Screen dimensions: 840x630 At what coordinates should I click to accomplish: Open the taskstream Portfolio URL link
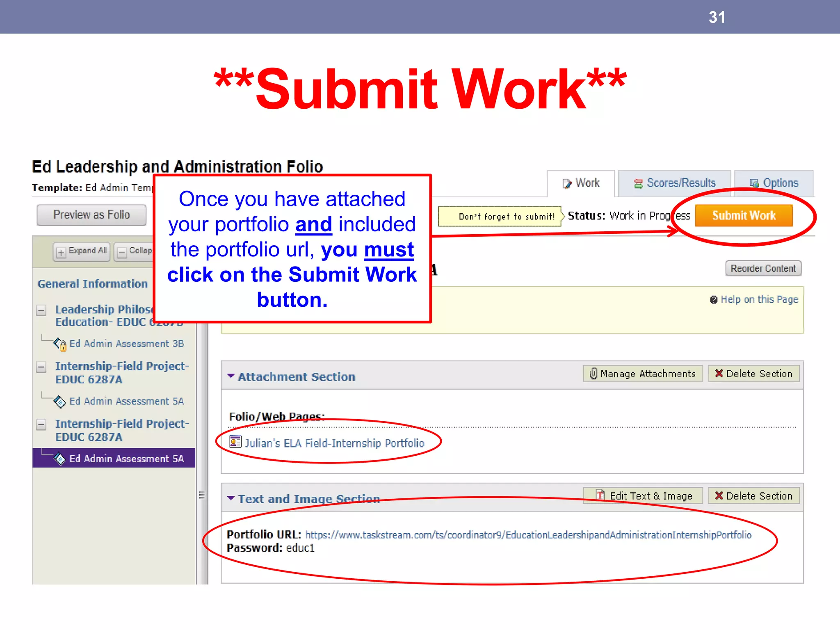click(x=528, y=535)
